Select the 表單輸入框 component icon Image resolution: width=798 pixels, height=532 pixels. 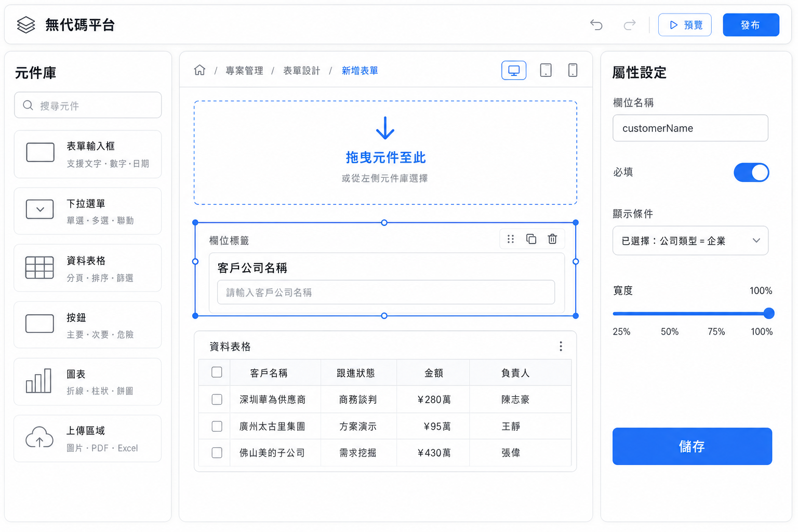point(40,153)
